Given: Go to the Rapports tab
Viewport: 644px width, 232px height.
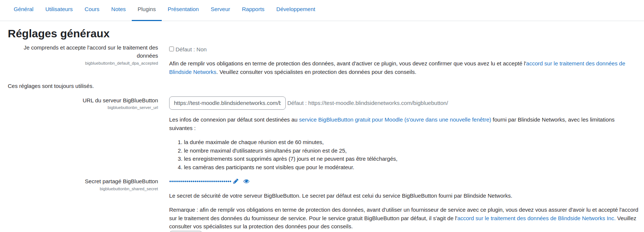Looking at the screenshot, I should 253,9.
